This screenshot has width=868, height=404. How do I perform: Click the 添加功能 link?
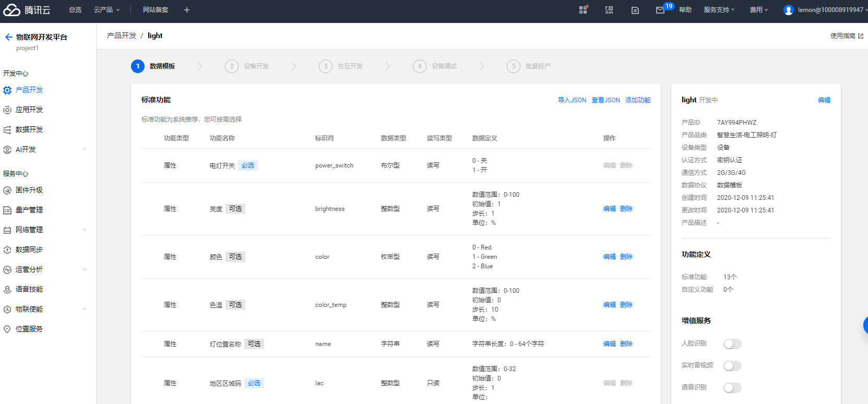(x=638, y=100)
